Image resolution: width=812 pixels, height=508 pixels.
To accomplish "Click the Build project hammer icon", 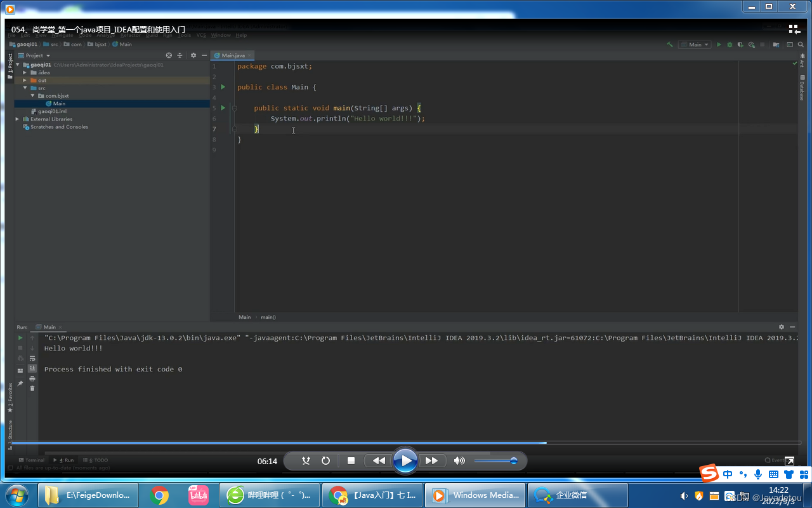I will click(x=670, y=44).
